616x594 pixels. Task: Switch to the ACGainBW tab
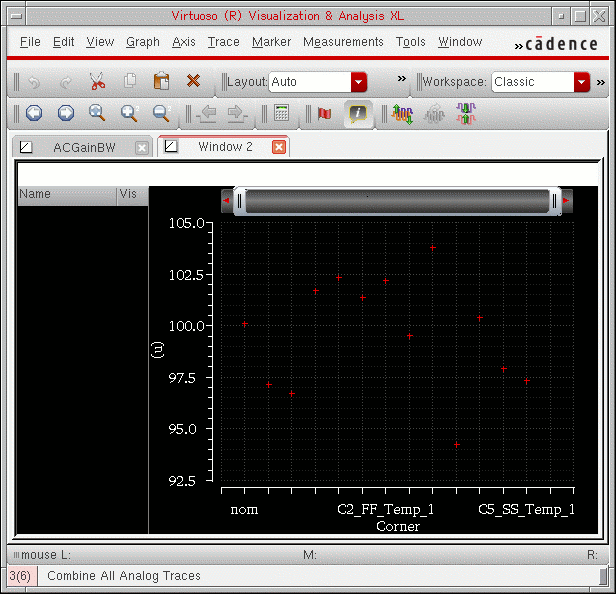[85, 147]
